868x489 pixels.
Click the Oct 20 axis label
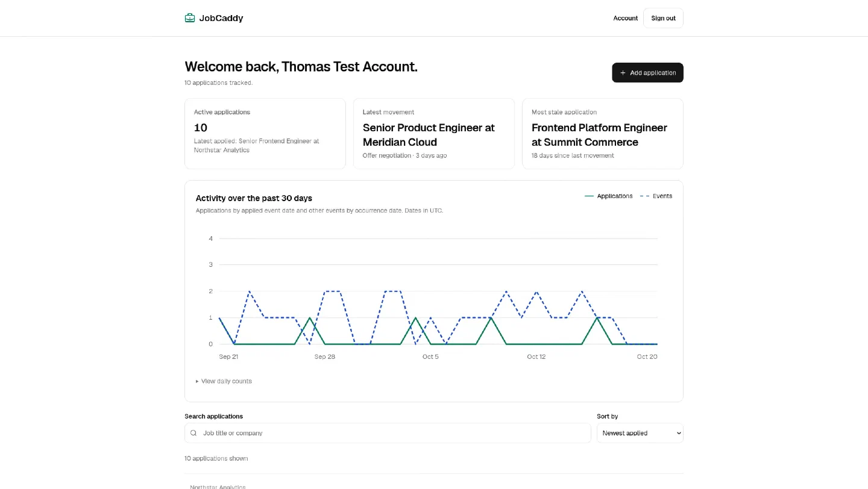pos(647,357)
